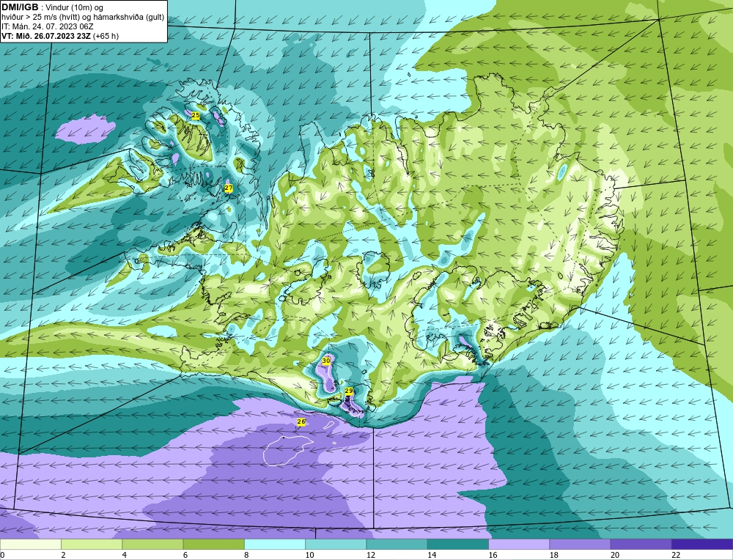
Task: Click the legend scale number 4
Action: [125, 555]
